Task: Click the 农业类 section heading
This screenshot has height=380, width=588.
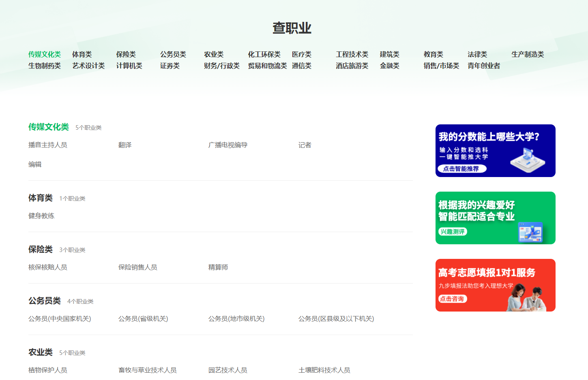Action: coord(41,352)
